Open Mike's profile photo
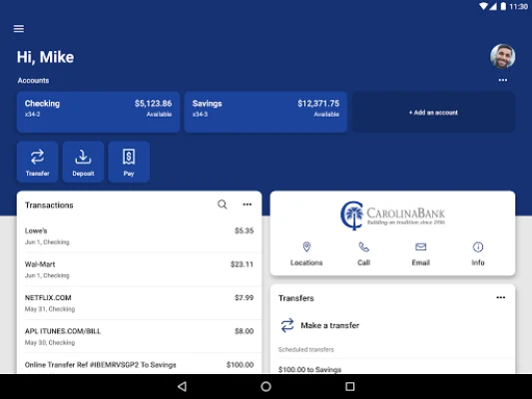The height and width of the screenshot is (399, 532). (502, 57)
